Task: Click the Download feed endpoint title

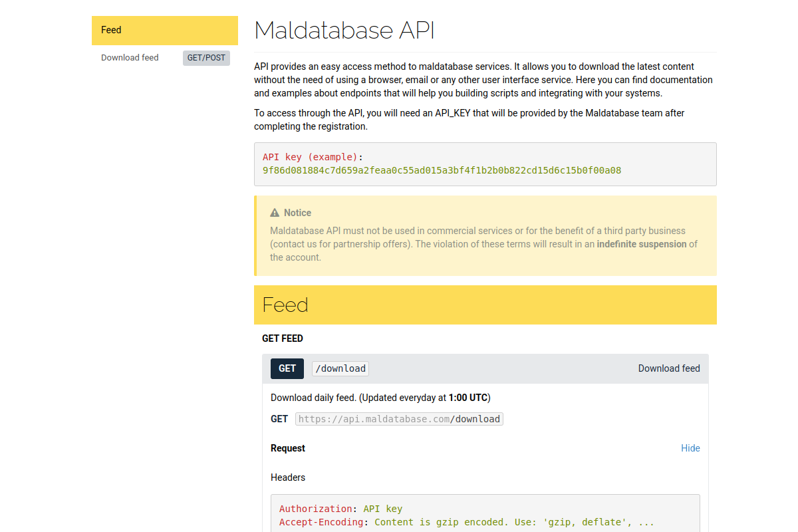Action: (x=669, y=368)
